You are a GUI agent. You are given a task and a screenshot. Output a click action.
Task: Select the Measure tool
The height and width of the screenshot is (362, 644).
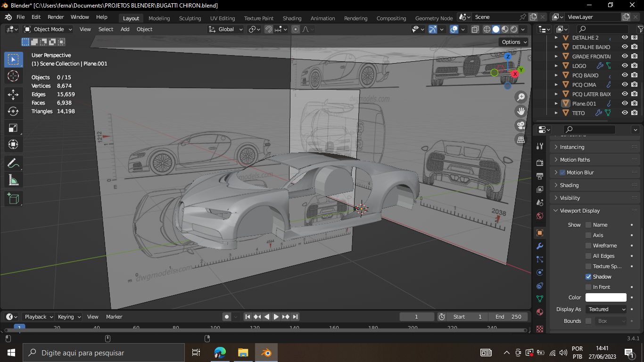pyautogui.click(x=13, y=180)
